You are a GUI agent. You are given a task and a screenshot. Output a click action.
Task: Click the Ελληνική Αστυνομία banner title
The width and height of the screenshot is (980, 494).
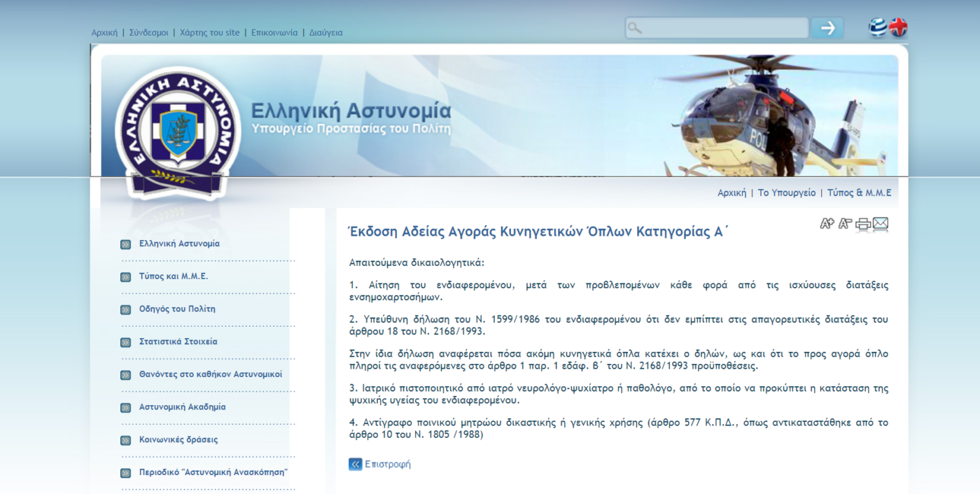[351, 111]
